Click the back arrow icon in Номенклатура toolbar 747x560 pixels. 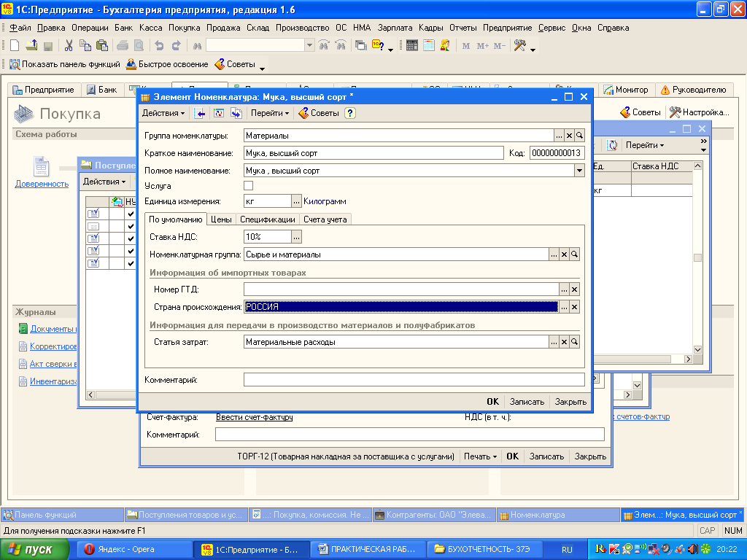200,113
